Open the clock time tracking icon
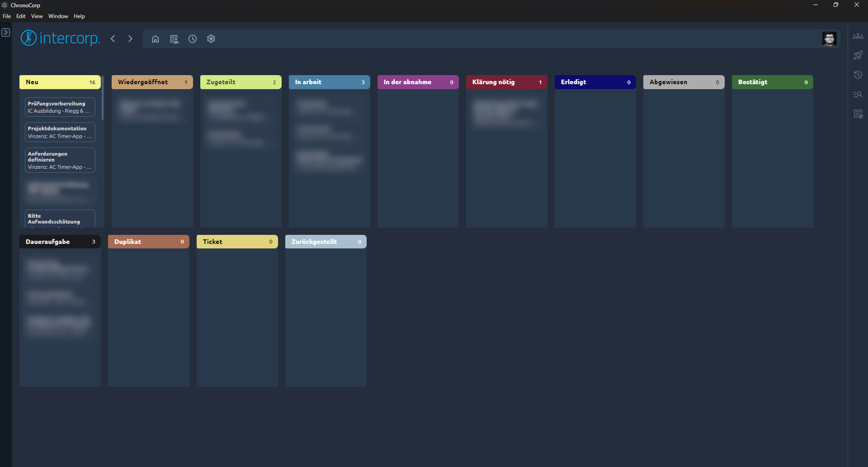868x467 pixels. (193, 39)
